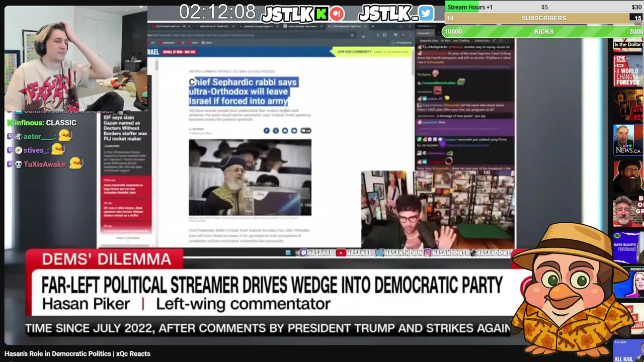Viewport: 644px width, 362px height.
Task: Click infinous 'CLASSIC' chat message
Action: point(46,123)
